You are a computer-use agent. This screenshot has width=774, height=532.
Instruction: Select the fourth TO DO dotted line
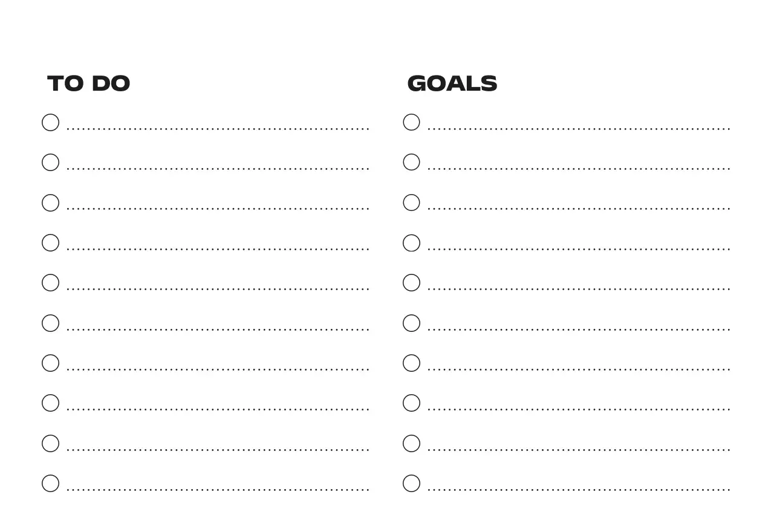click(218, 248)
